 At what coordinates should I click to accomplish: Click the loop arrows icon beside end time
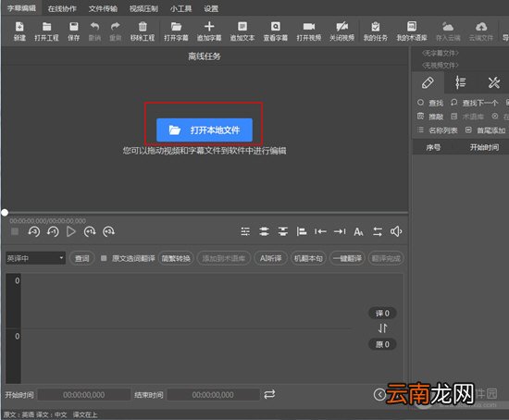pyautogui.click(x=269, y=394)
